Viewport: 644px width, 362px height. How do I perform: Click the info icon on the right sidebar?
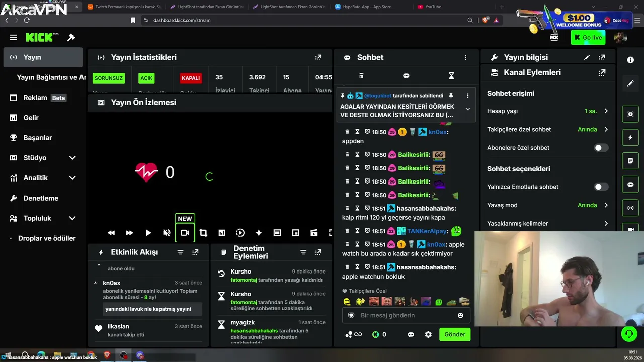(630, 60)
